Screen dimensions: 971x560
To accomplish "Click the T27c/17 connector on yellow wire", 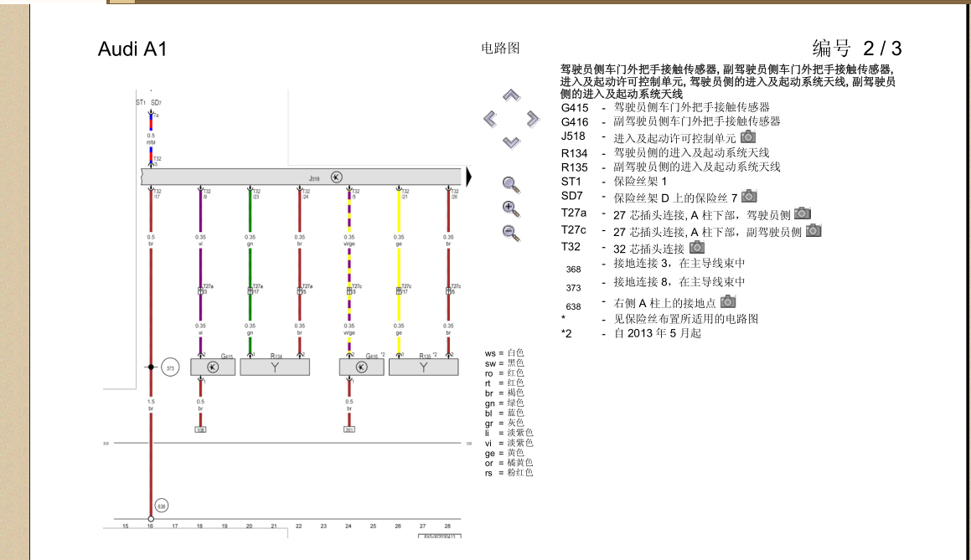I will tap(399, 290).
